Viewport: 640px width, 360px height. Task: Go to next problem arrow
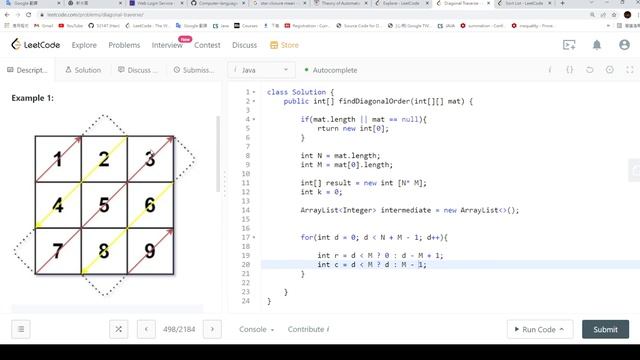point(212,329)
